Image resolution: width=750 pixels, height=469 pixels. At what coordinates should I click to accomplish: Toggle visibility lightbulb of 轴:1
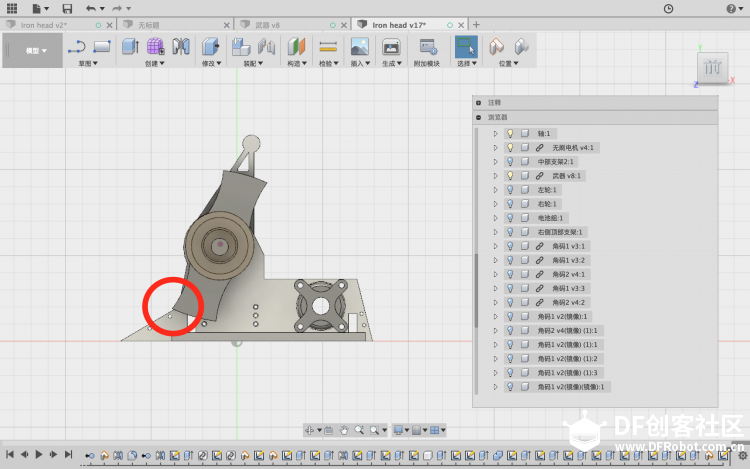510,133
